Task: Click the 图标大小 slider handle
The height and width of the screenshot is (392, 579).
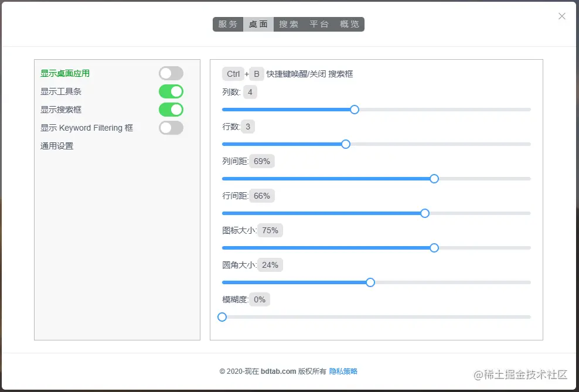Action: 434,248
